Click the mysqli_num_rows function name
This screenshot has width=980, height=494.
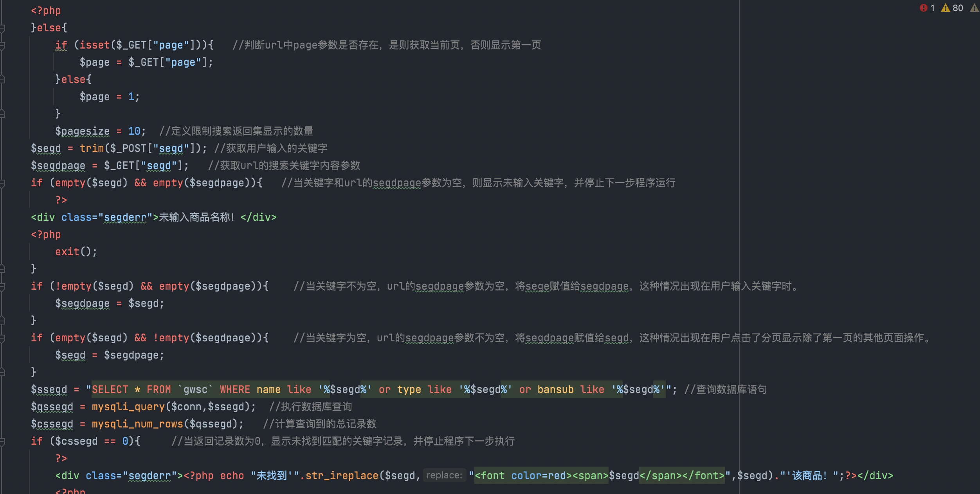137,424
